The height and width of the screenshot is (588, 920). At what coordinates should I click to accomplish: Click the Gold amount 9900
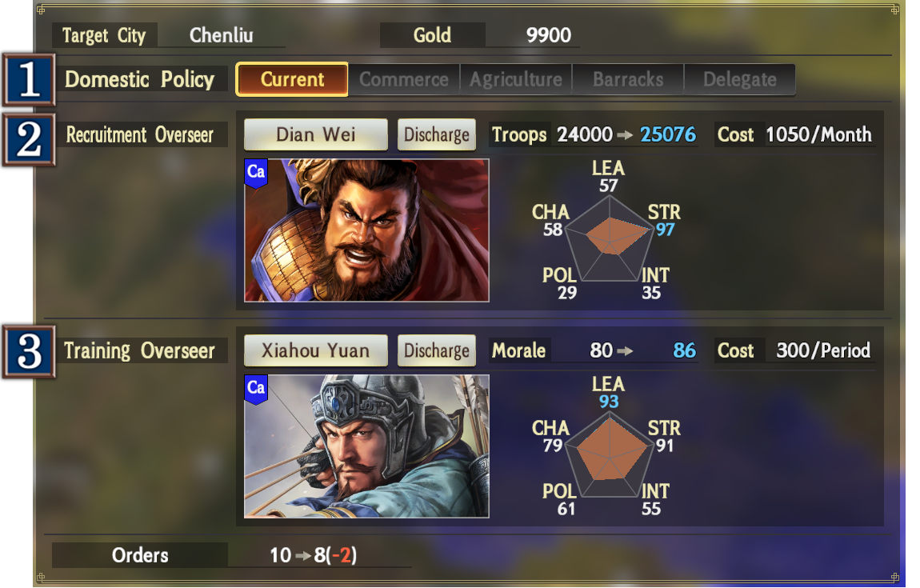coord(549,35)
